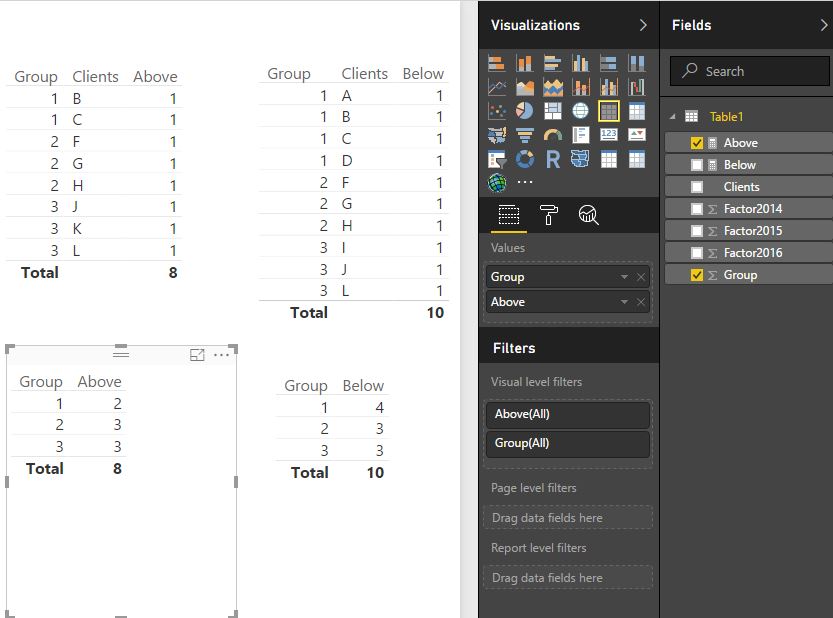Open Group value field dropdown arrow
Viewport: 833px width, 618px height.
[x=624, y=277]
